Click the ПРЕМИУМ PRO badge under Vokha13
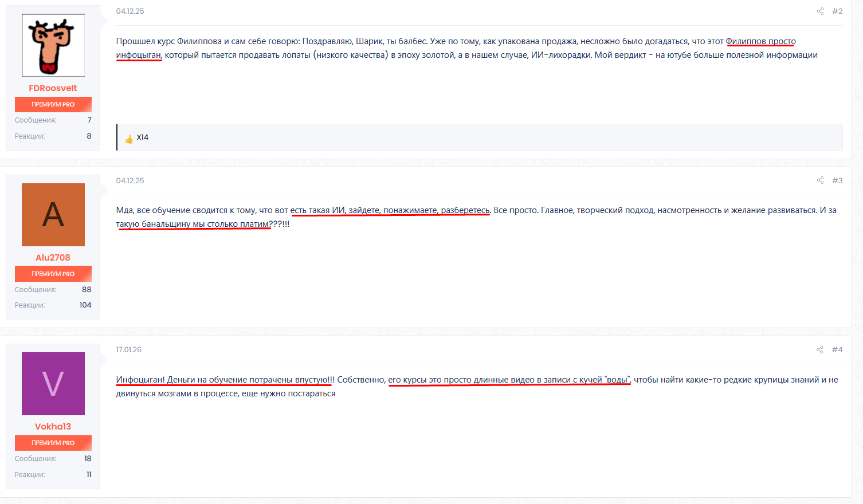The height and width of the screenshot is (504, 863). click(53, 443)
